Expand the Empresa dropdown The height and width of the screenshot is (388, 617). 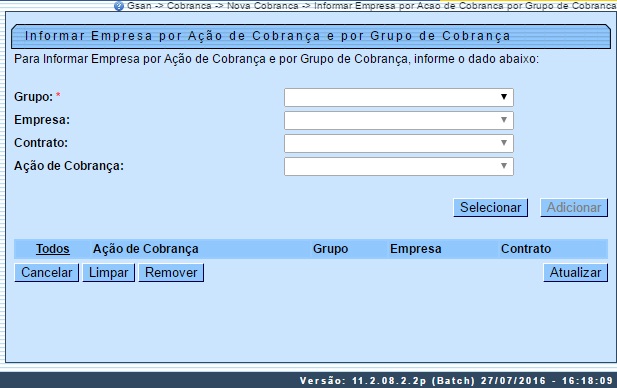[x=399, y=120]
